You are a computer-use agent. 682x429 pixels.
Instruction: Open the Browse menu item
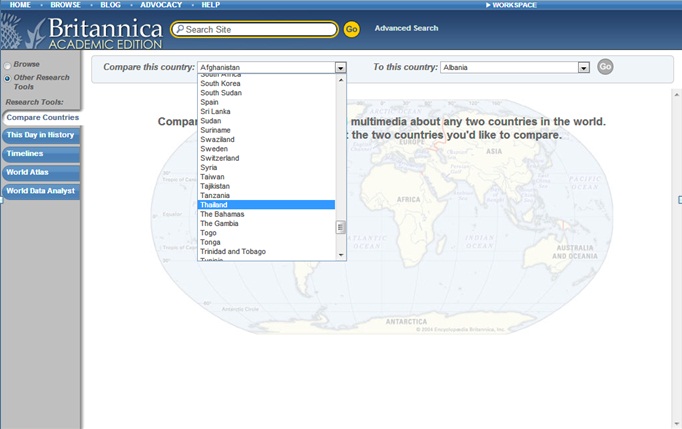65,5
